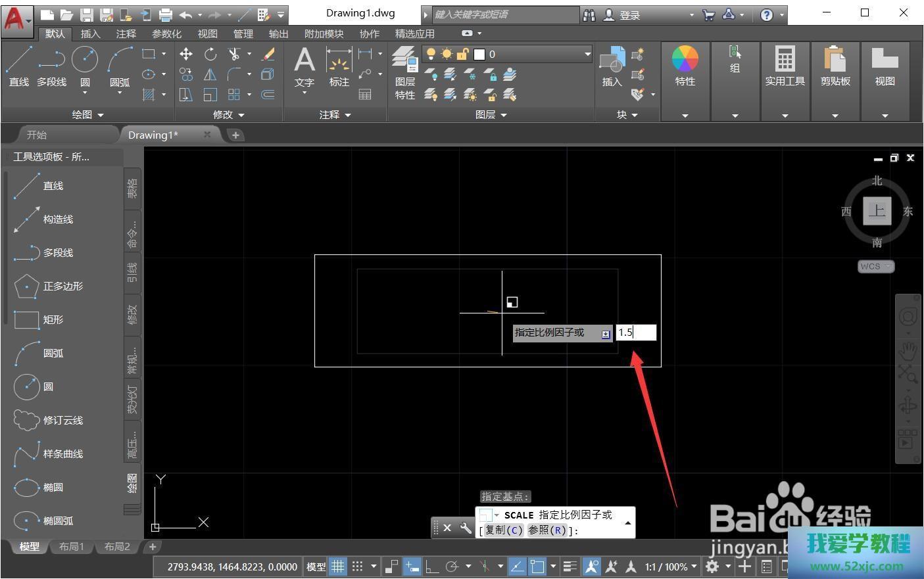Image resolution: width=924 pixels, height=579 pixels.
Task: Toggle grid display in status bar
Action: 337,567
